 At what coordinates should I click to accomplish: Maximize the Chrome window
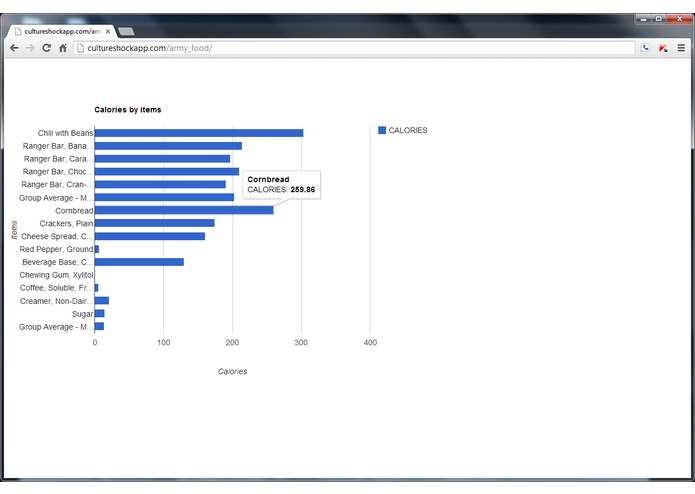(x=659, y=19)
